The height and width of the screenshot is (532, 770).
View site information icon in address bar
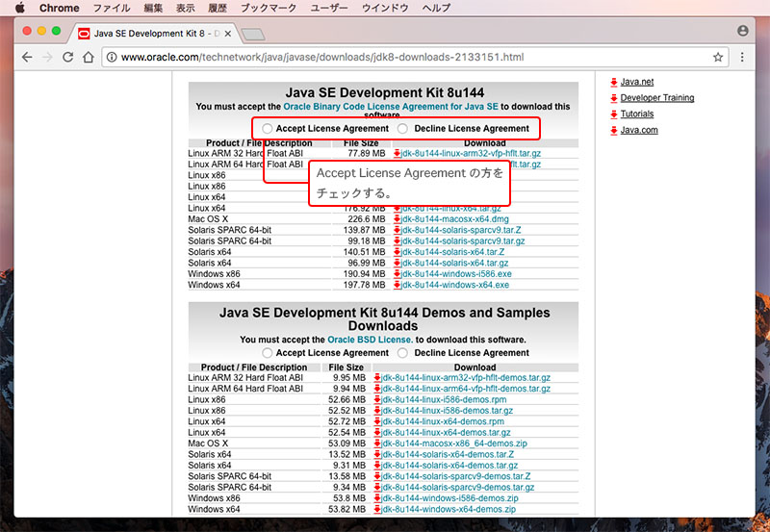tap(112, 57)
